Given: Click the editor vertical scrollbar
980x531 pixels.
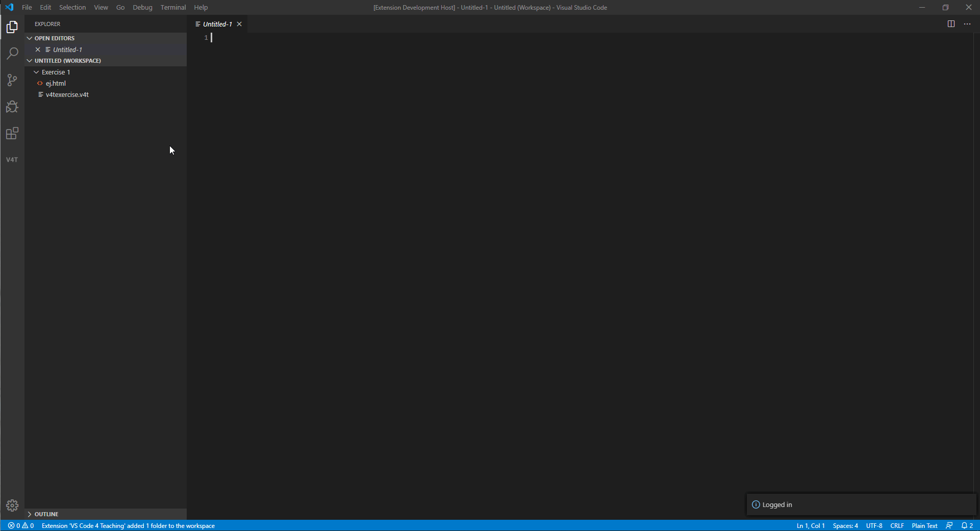Looking at the screenshot, I should click(976, 276).
